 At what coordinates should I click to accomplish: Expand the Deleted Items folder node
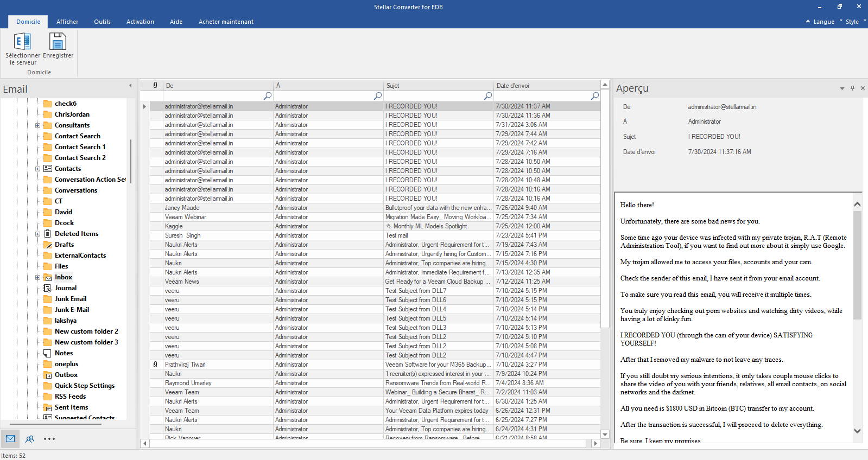38,234
